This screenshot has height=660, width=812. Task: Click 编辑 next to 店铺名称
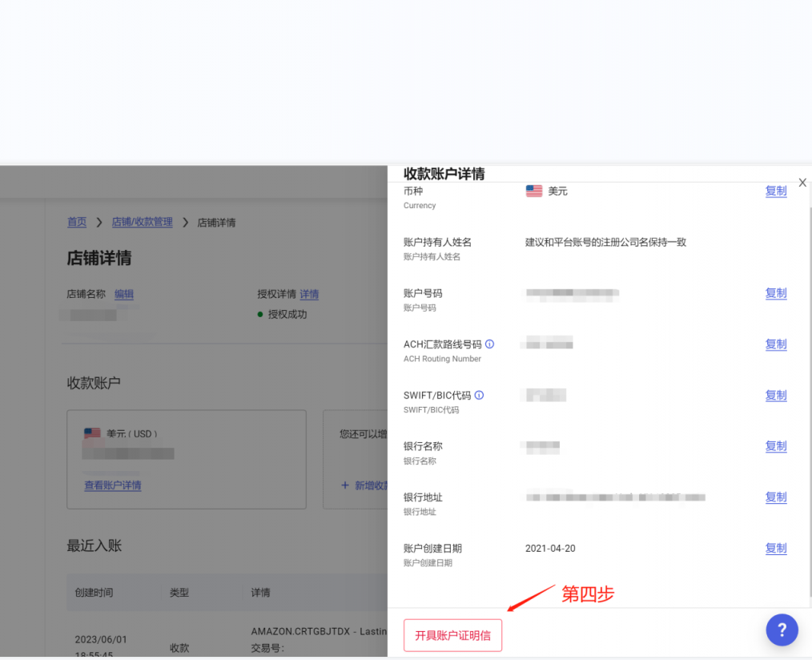coord(124,294)
